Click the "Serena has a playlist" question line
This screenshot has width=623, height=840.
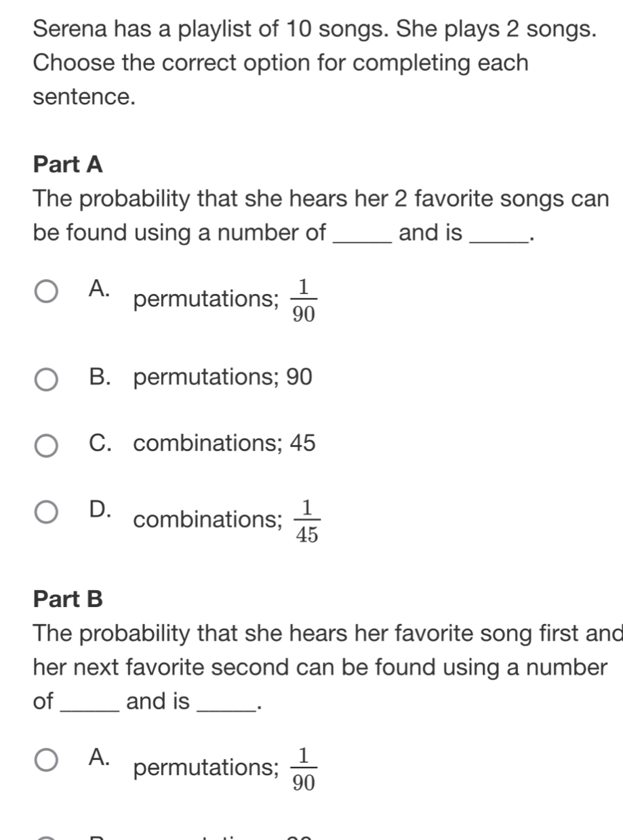tap(315, 30)
